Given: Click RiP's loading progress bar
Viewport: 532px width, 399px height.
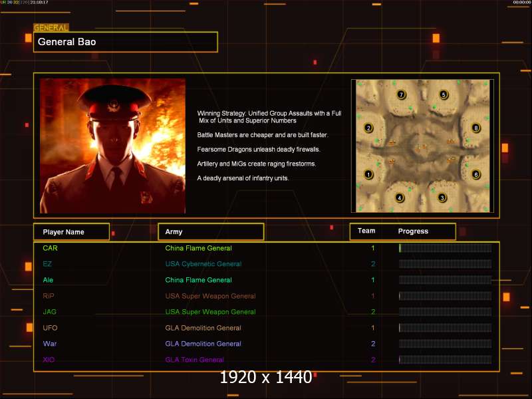Looking at the screenshot, I should (445, 296).
